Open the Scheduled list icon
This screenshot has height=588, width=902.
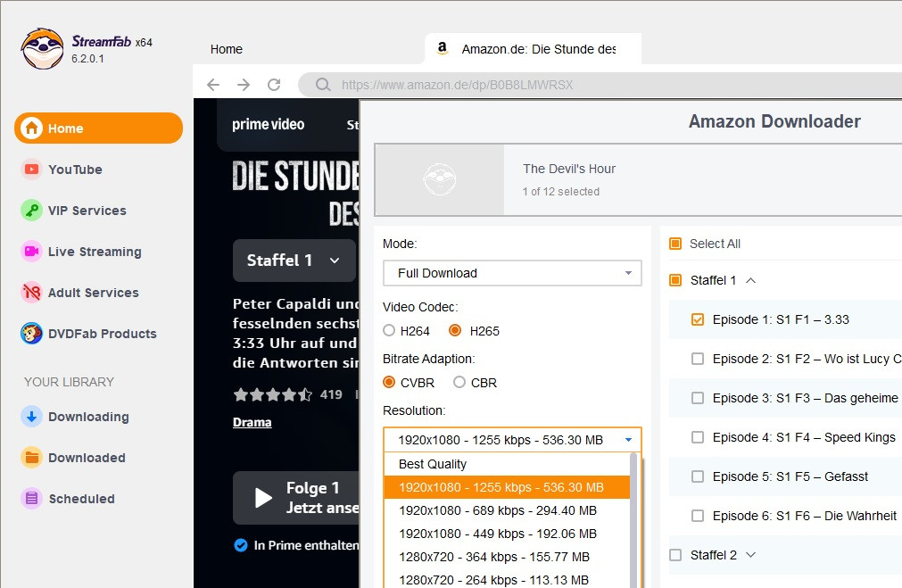tap(32, 499)
